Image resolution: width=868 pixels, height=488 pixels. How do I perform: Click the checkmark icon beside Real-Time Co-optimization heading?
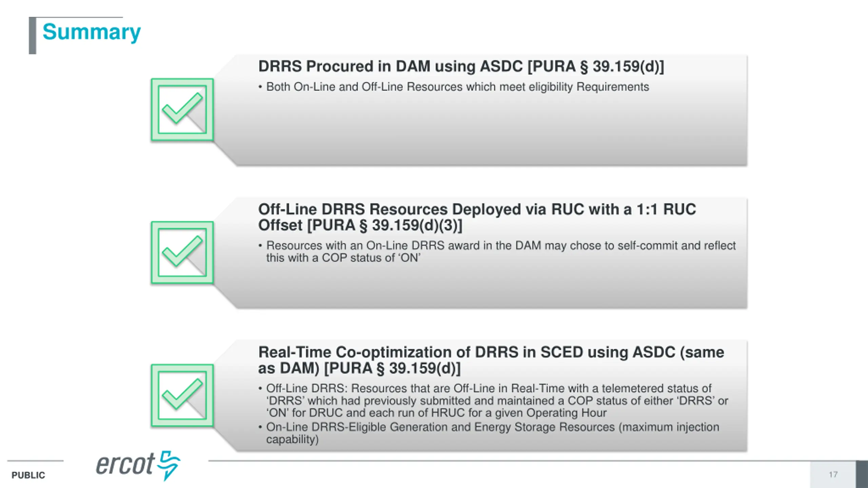tap(182, 395)
